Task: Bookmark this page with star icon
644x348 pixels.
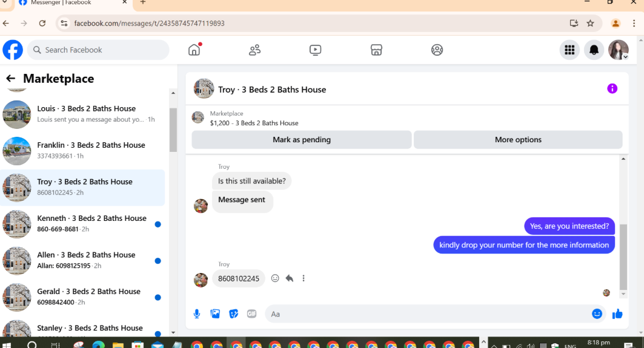Action: [x=590, y=24]
